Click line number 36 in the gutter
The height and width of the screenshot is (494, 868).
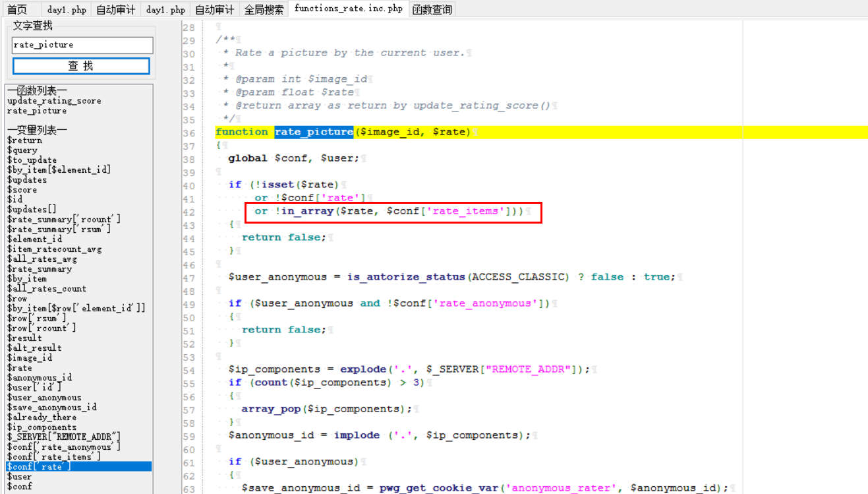point(188,133)
